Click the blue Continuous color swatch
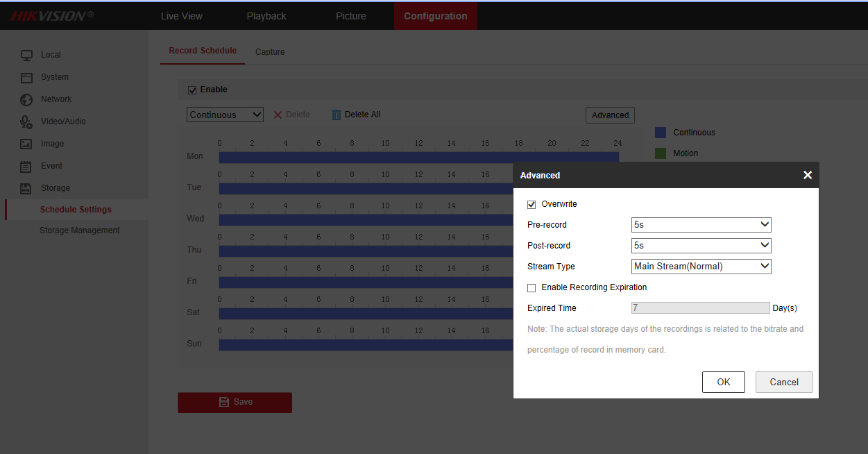868x454 pixels. click(661, 133)
